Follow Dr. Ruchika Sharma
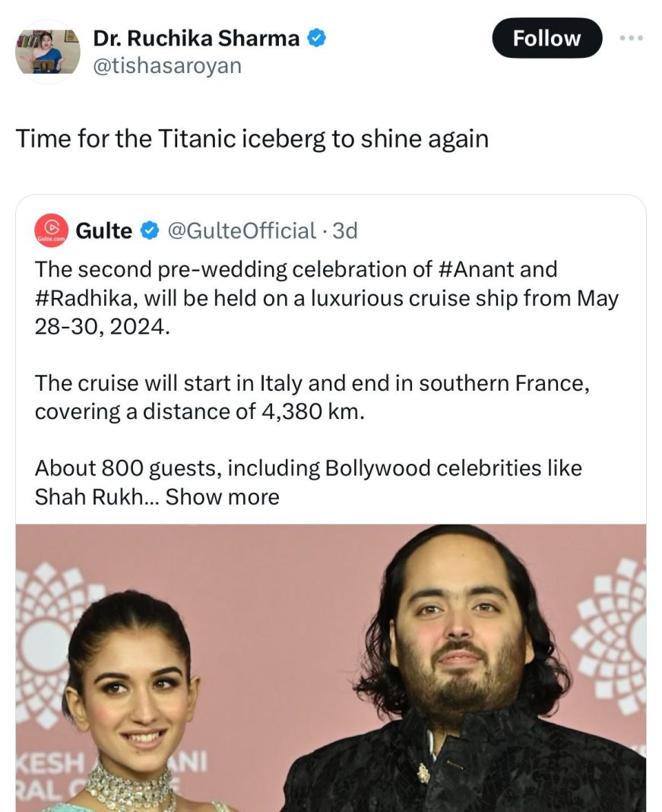 point(546,38)
